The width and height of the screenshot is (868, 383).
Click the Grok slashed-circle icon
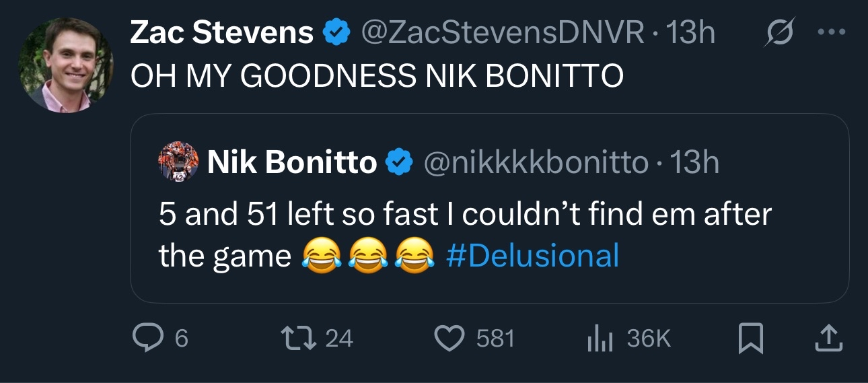[x=779, y=34]
